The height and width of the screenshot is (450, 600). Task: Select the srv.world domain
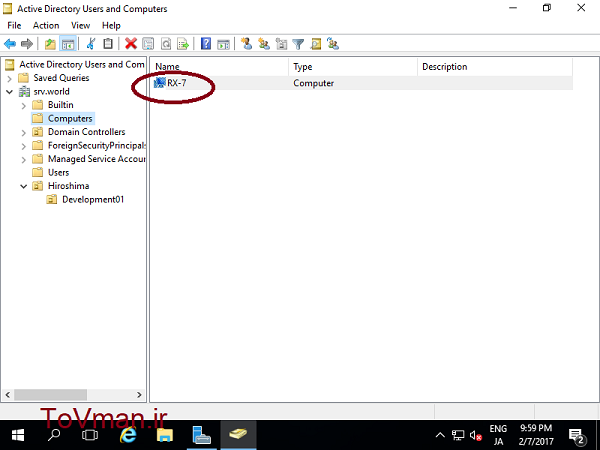click(44, 91)
